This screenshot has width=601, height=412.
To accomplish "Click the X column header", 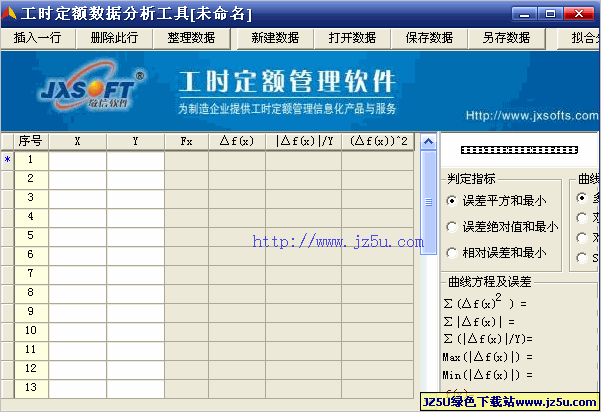I will [x=77, y=141].
